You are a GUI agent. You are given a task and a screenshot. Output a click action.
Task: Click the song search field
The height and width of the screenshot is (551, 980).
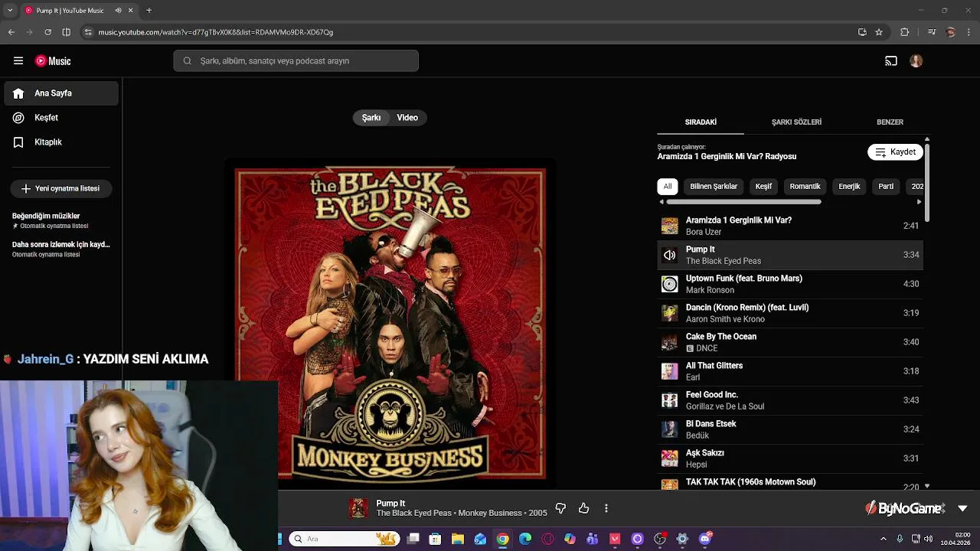click(296, 60)
